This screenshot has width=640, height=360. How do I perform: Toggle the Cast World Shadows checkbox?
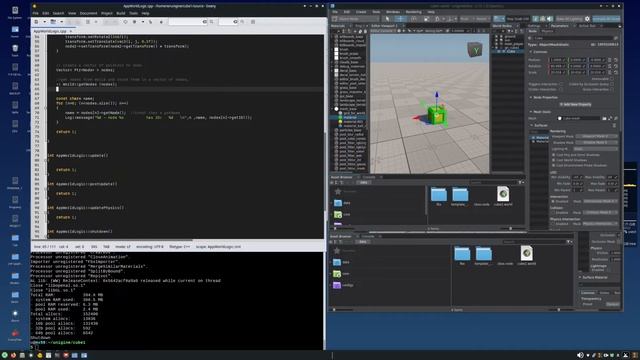click(553, 160)
